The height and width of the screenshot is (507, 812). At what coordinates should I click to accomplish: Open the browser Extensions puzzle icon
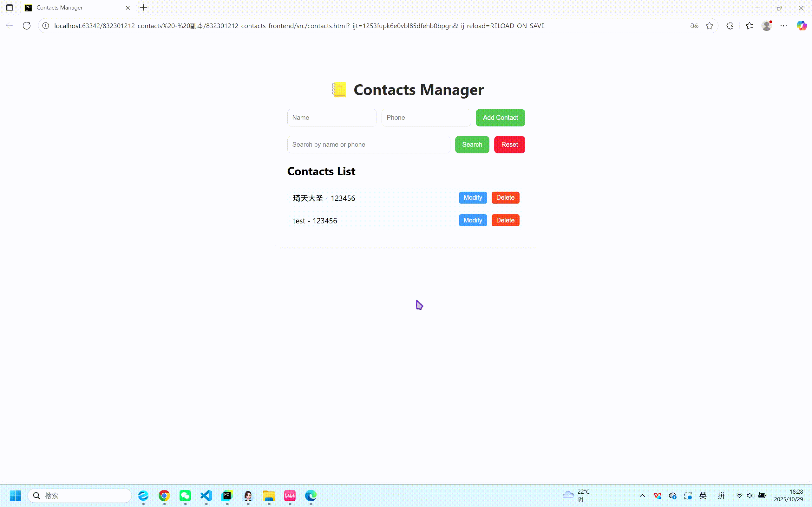click(x=730, y=26)
